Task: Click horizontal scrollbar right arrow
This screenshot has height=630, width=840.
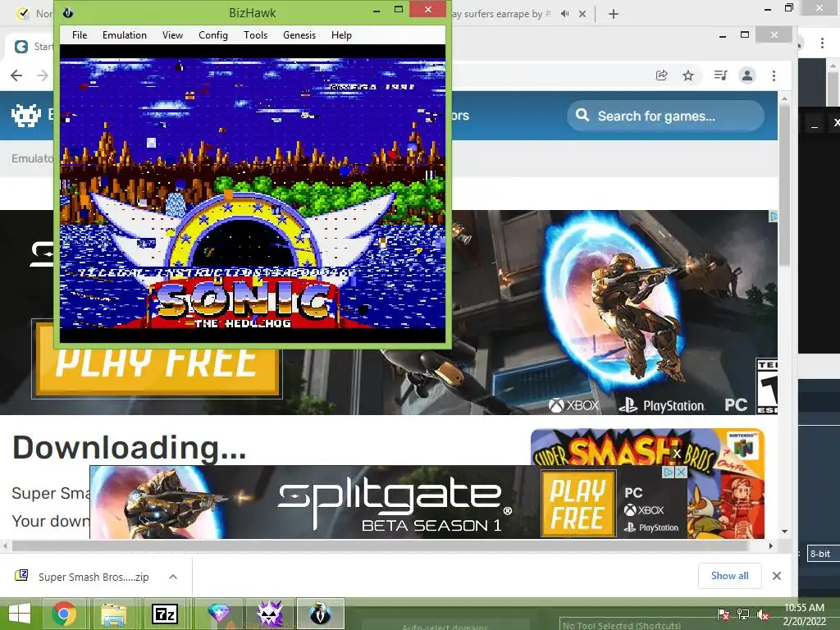Action: [771, 546]
